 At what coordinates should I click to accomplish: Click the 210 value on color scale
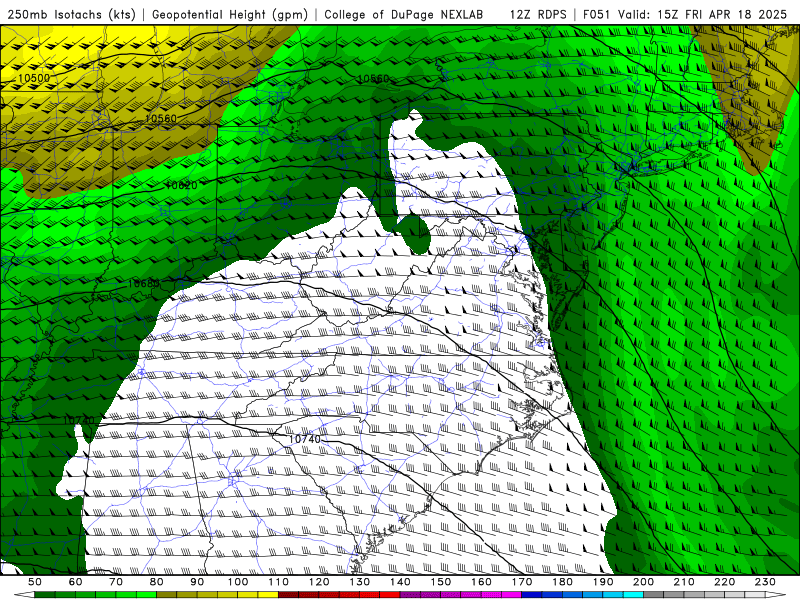684,582
